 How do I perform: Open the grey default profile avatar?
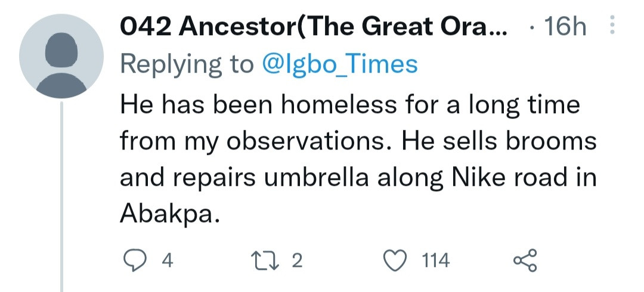[x=62, y=57]
